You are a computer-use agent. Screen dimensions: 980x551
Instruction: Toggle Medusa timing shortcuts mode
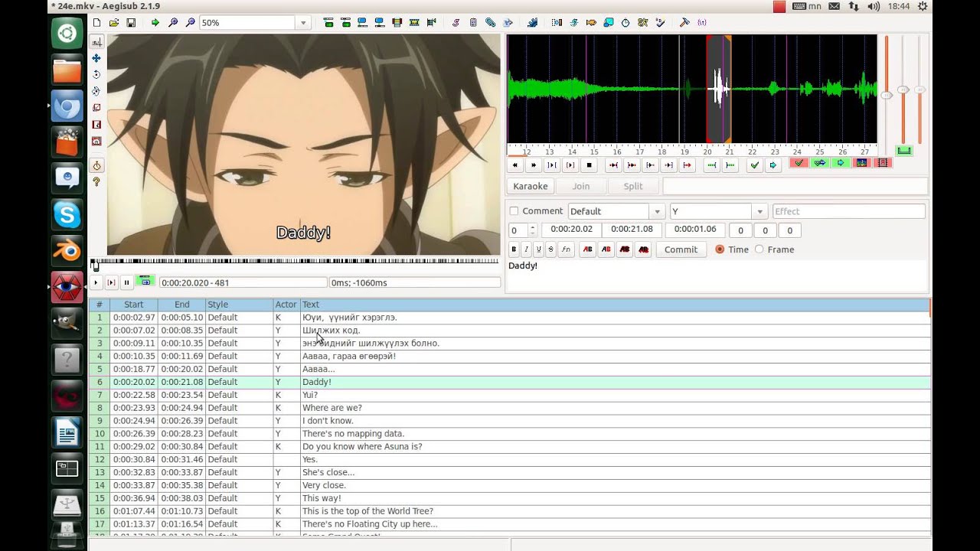(882, 163)
